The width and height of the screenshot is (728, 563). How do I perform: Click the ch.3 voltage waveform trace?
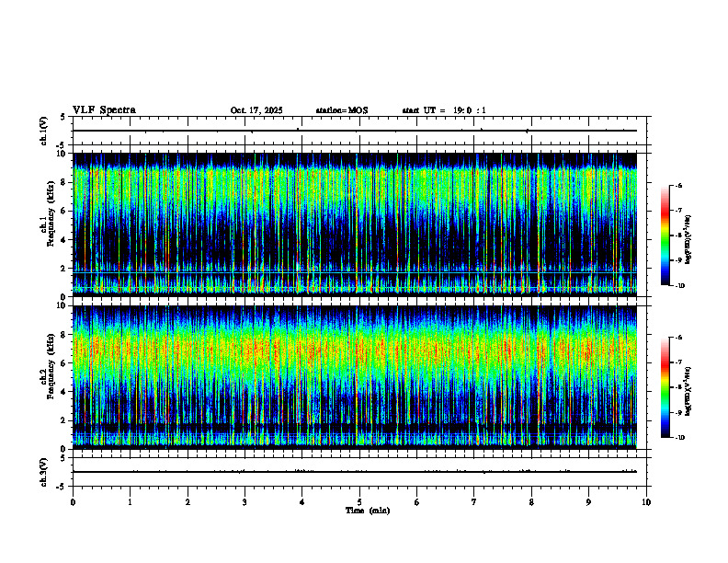click(355, 472)
